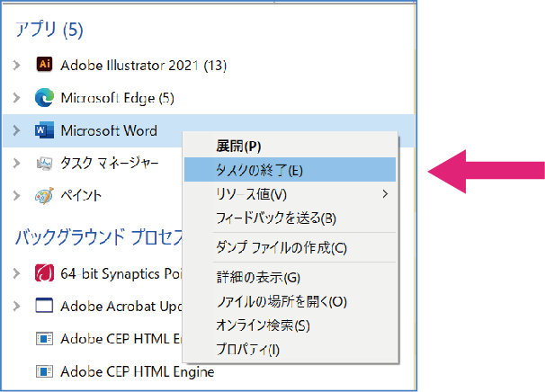This screenshot has width=545, height=392.
Task: Click the Microsoft Edge icon
Action: (x=44, y=97)
